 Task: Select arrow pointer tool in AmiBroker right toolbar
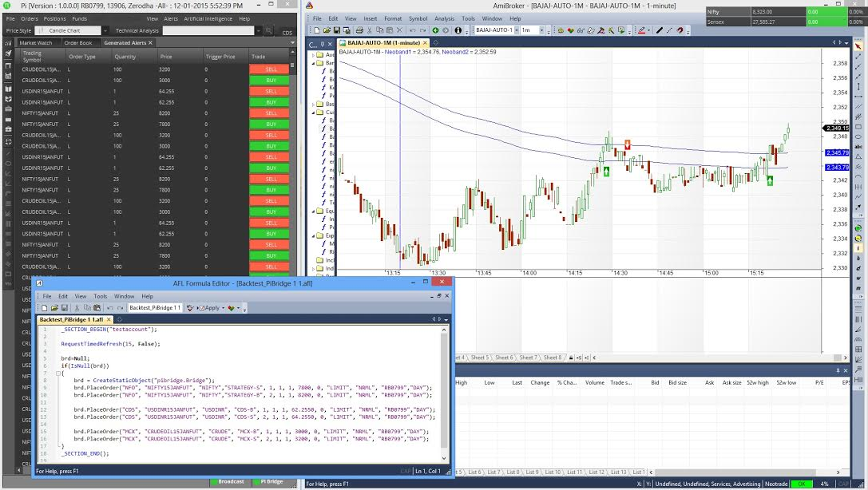(858, 46)
